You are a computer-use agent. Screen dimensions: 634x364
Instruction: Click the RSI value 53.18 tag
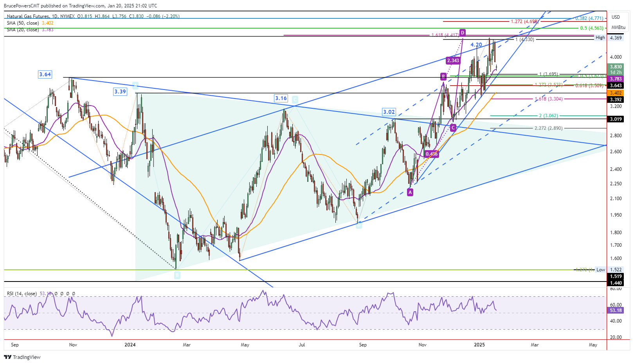[616, 310]
